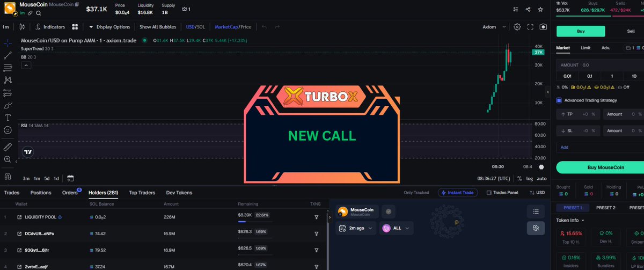Click into the AMOUNT input field
The height and width of the screenshot is (270, 644).
(x=600, y=64)
